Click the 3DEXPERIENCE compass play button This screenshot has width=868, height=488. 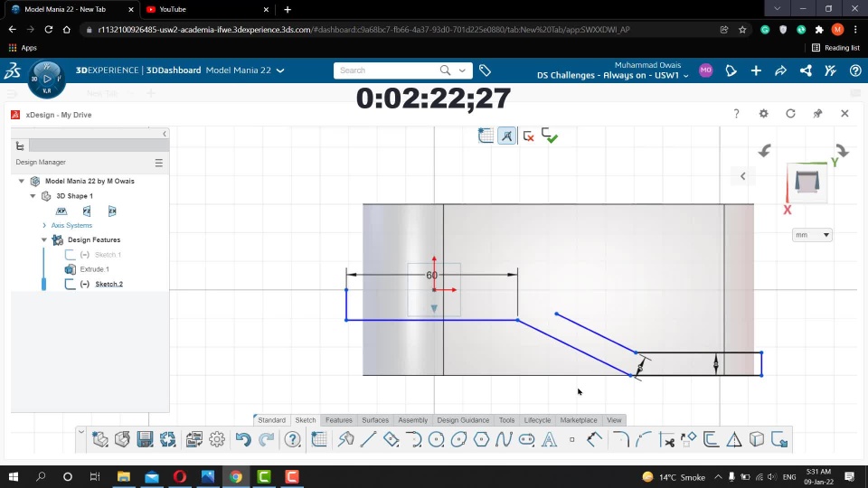(47, 80)
